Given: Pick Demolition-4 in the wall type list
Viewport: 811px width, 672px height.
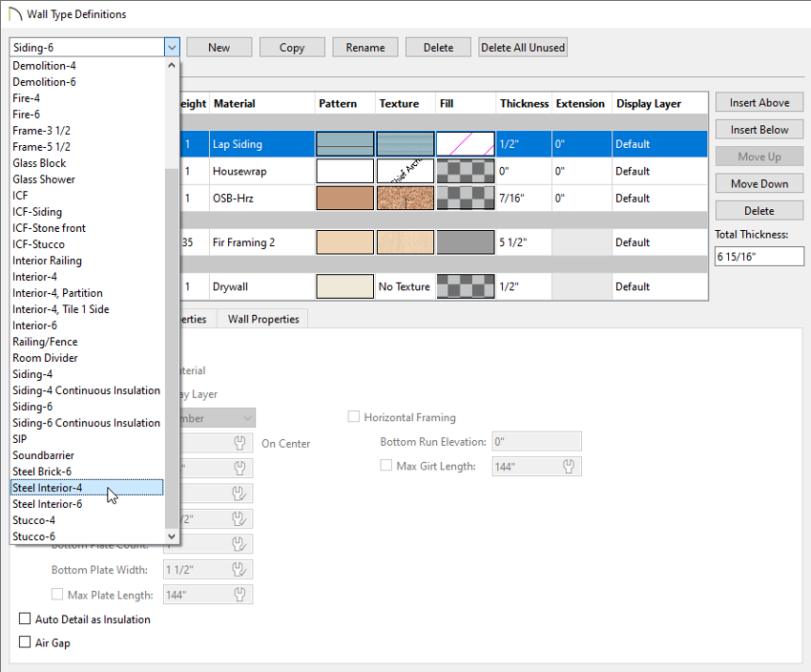Looking at the screenshot, I should [x=87, y=66].
